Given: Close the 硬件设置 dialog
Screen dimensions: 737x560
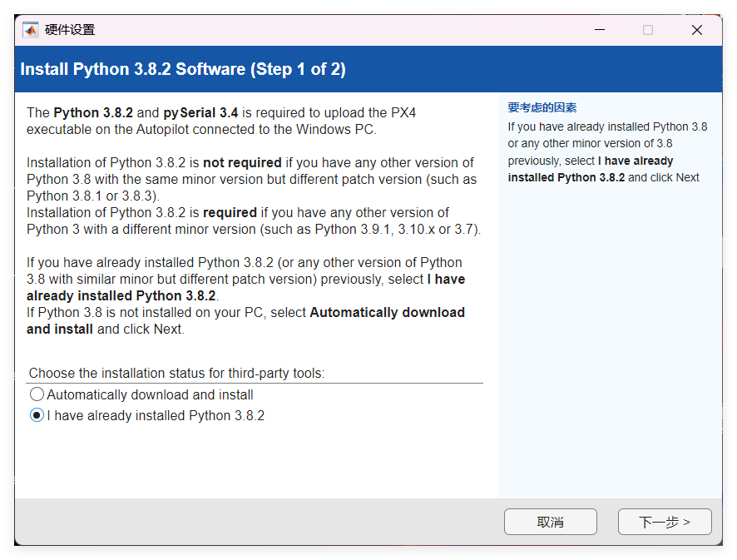Looking at the screenshot, I should point(697,30).
